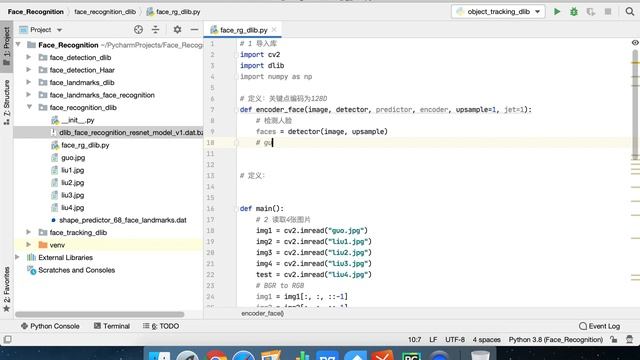Click the fold marker beside def encoder_face

tap(236, 109)
